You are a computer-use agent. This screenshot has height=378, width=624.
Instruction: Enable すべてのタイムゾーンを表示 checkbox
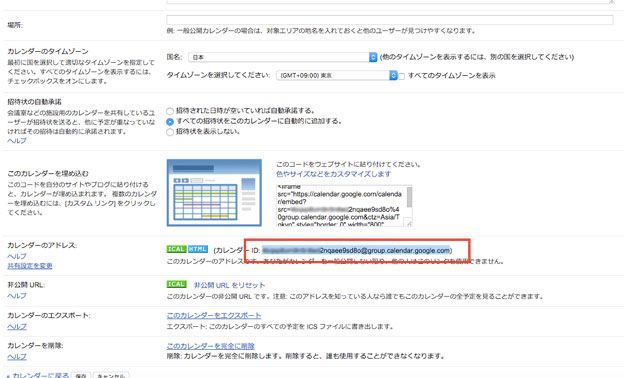point(402,76)
